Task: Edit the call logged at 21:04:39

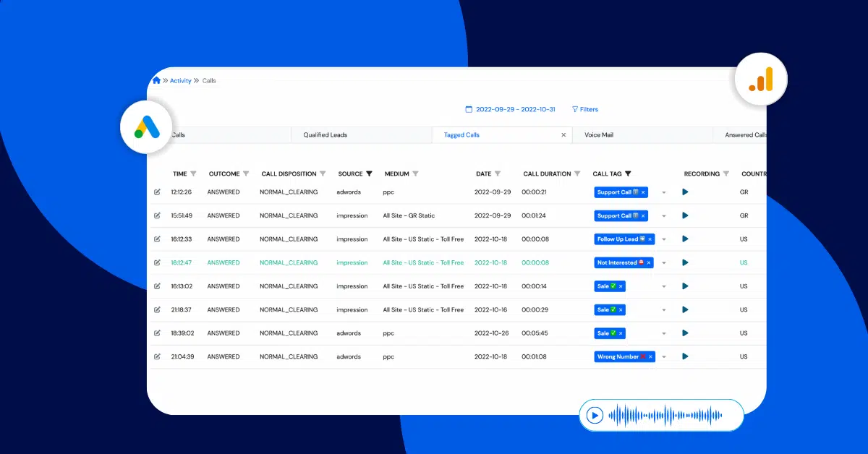Action: coord(157,356)
